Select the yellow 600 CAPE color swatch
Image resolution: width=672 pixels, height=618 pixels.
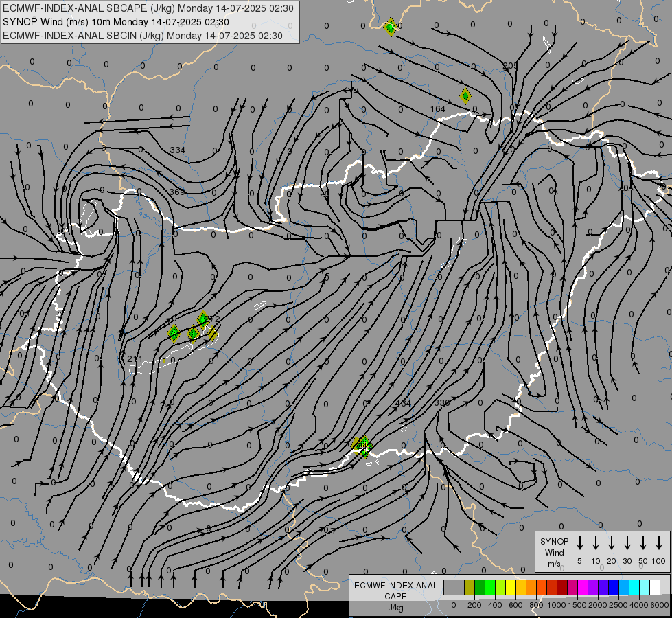511,588
